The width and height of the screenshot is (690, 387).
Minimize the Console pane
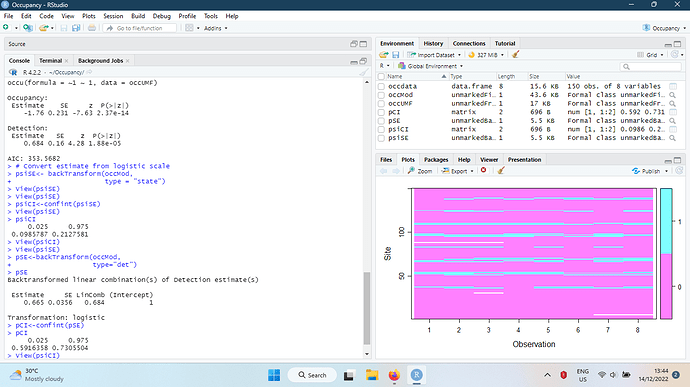354,61
